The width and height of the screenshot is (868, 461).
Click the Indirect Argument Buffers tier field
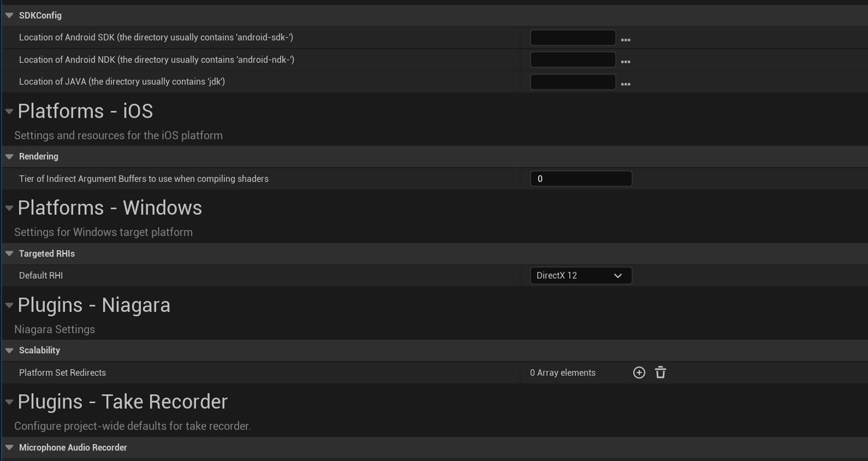tap(581, 179)
